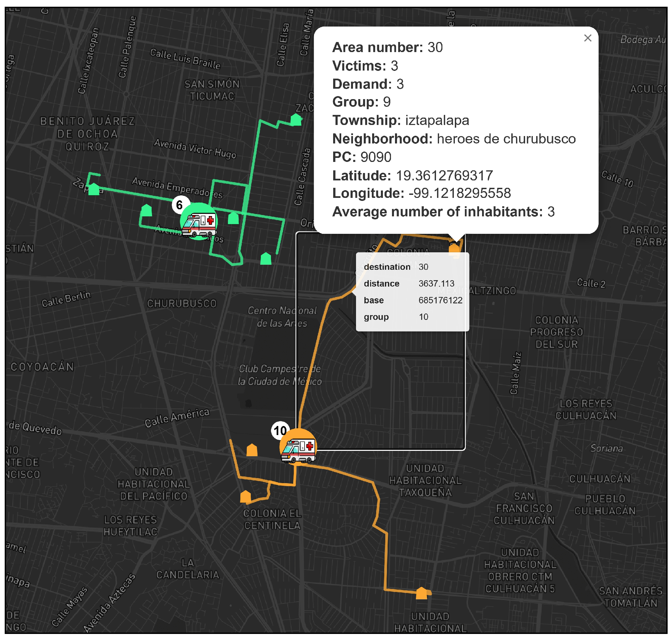
Task: Click the COYOACÁN map label
Action: tap(42, 367)
